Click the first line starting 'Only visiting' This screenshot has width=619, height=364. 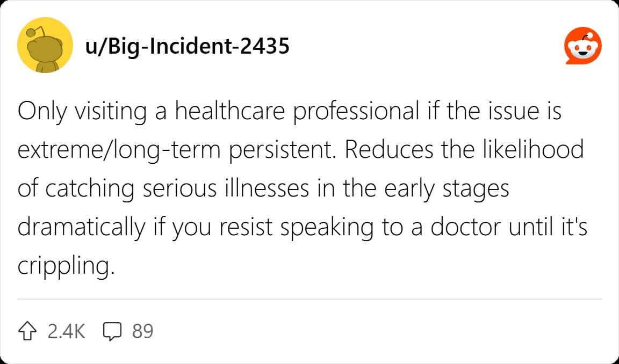point(290,111)
